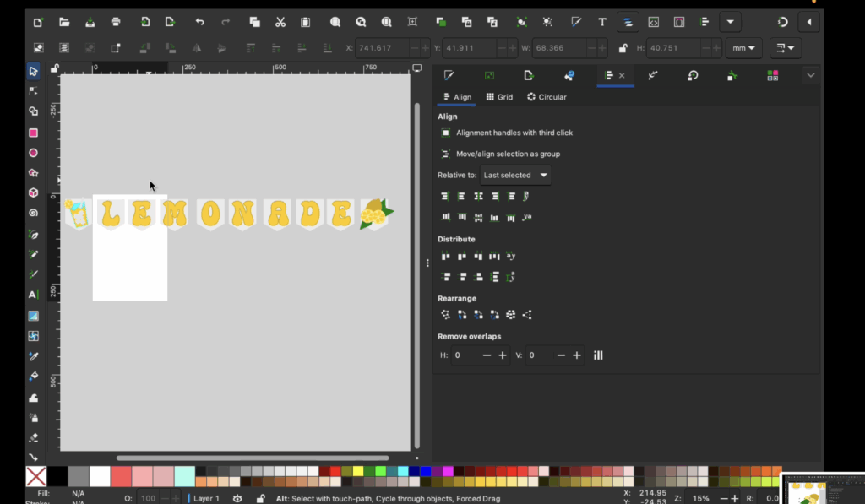Pick the black palette swatch
This screenshot has height=504, width=865.
click(x=57, y=476)
